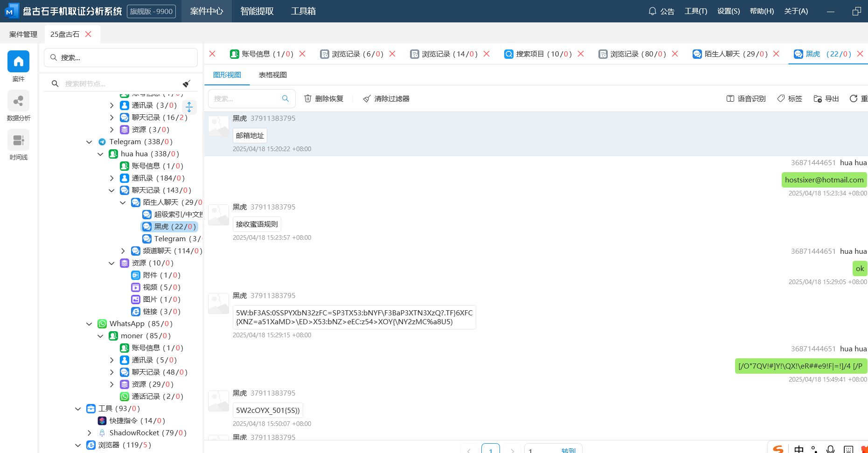The image size is (868, 453).
Task: Click the 接收蜜语规则 message bubble
Action: coord(257,224)
